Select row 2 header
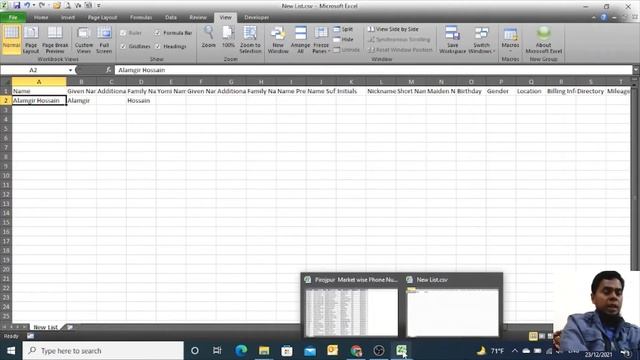 pyautogui.click(x=6, y=100)
